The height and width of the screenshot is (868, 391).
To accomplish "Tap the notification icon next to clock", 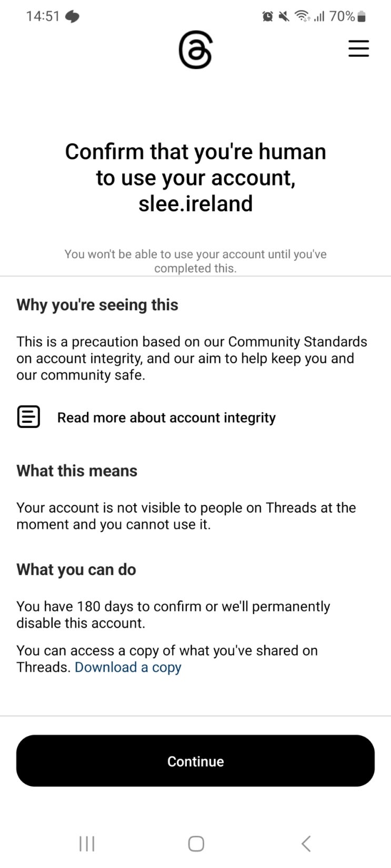I will click(x=72, y=17).
